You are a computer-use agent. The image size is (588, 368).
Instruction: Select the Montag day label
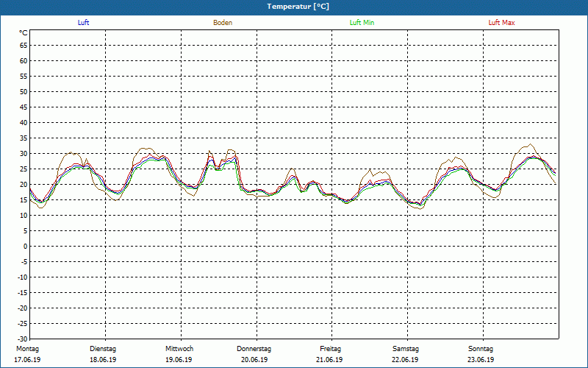tap(28, 349)
